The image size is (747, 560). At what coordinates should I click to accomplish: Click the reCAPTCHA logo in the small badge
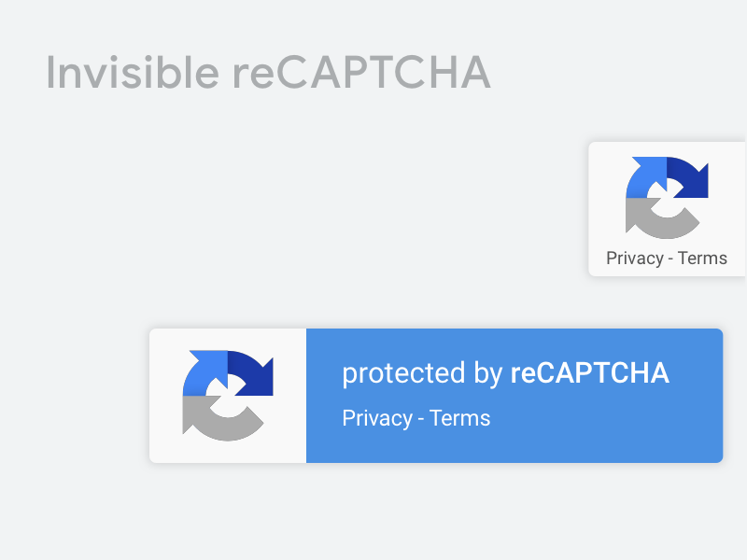[667, 198]
